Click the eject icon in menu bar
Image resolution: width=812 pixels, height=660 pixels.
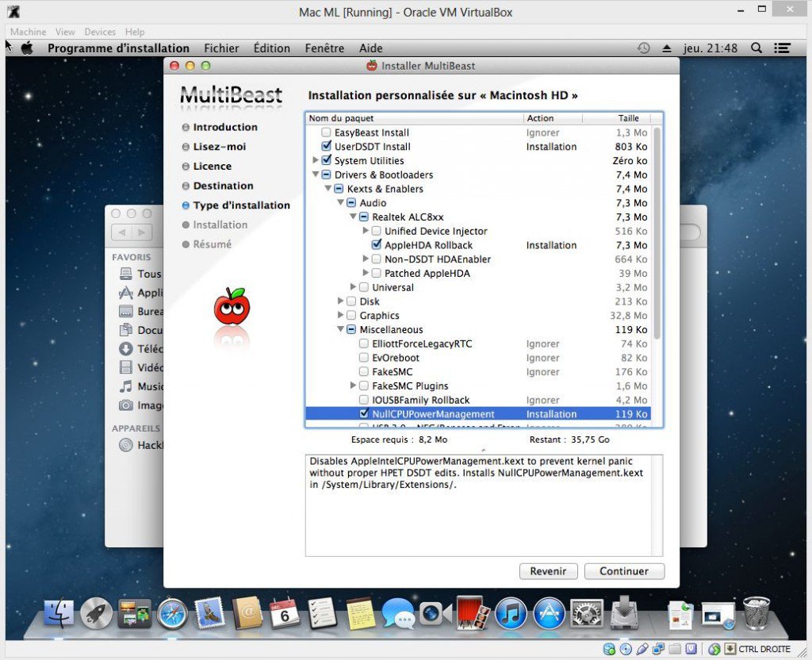click(x=666, y=48)
